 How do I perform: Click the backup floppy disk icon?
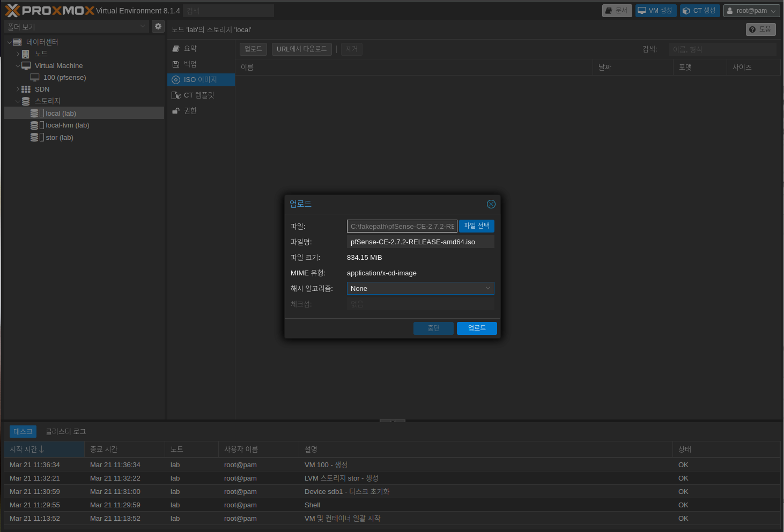176,64
